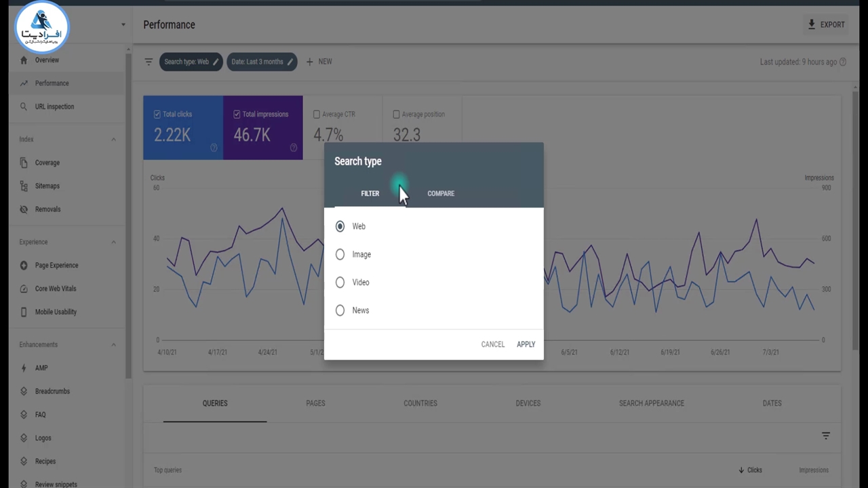868x488 pixels.
Task: Open Core Web Vitals sidebar icon
Action: [x=24, y=289]
